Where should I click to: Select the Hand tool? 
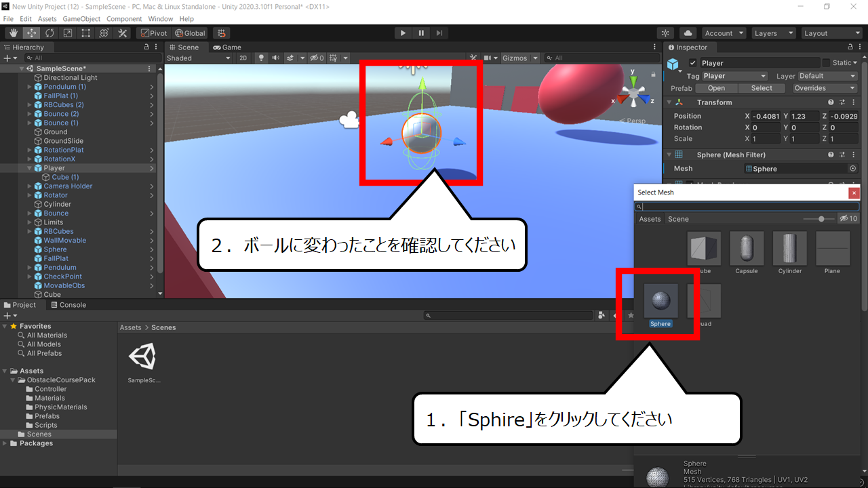pyautogui.click(x=13, y=33)
